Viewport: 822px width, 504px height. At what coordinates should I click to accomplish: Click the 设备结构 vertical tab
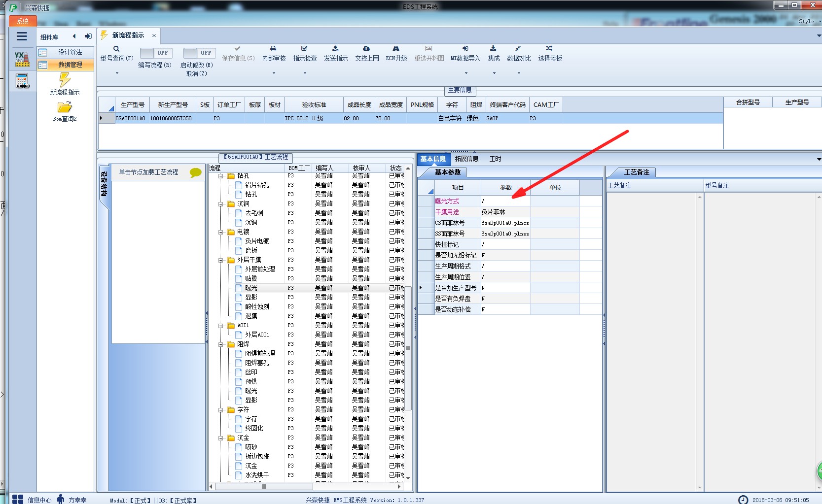(x=104, y=184)
